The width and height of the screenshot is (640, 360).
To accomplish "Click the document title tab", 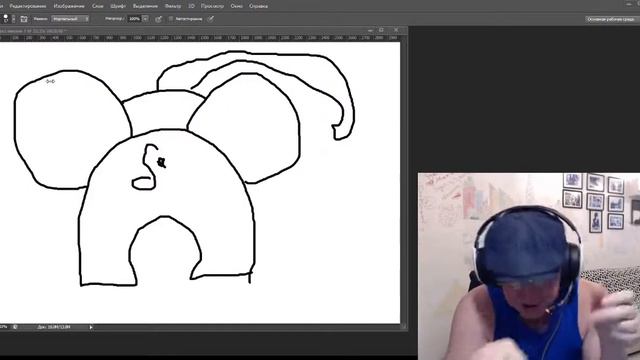I will point(33,31).
